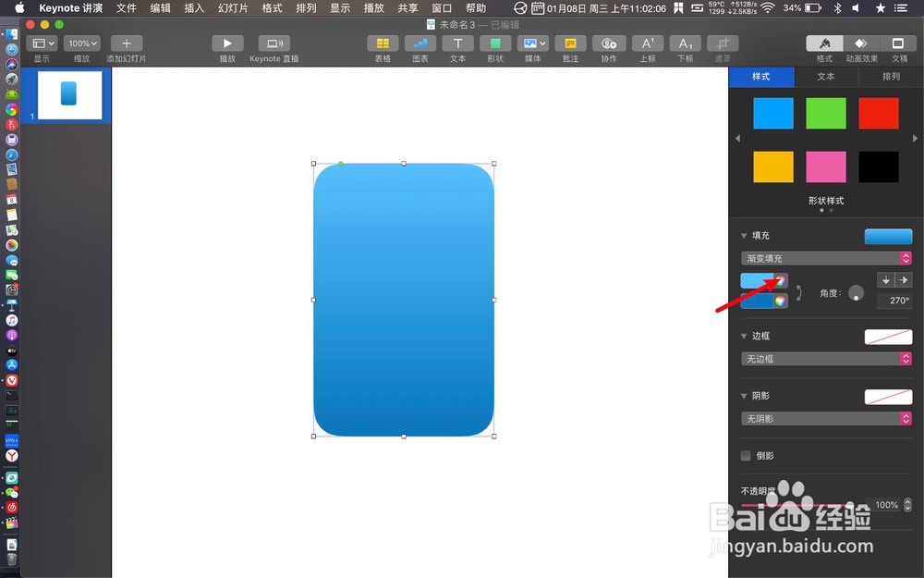Viewport: 924px width, 578px height.
Task: Open the 无边框 border dropdown
Action: coord(826,359)
